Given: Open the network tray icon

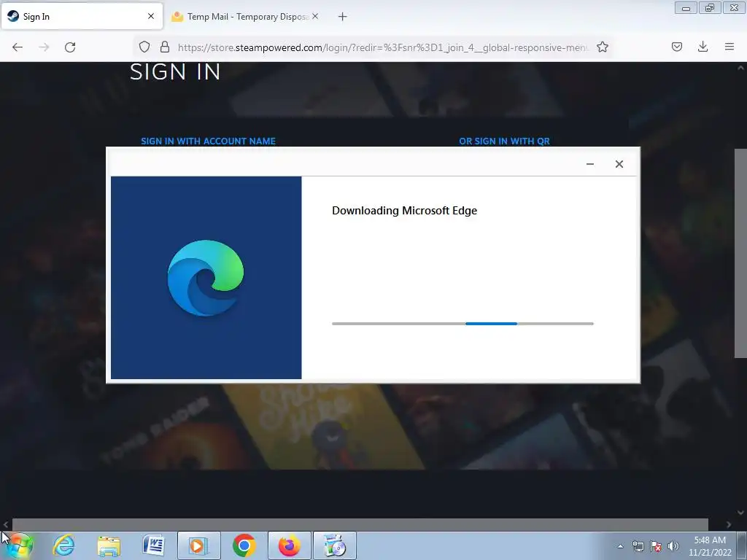Looking at the screenshot, I should [x=638, y=546].
